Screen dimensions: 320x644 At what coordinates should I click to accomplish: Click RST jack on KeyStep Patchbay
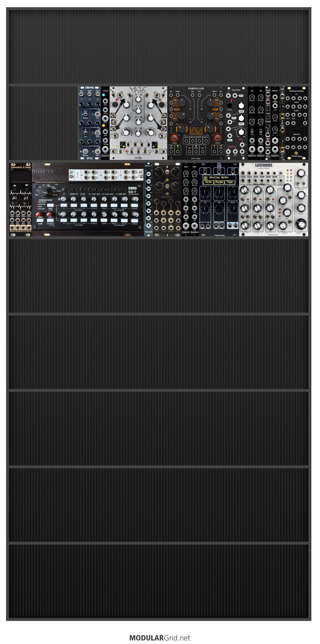coord(294,123)
